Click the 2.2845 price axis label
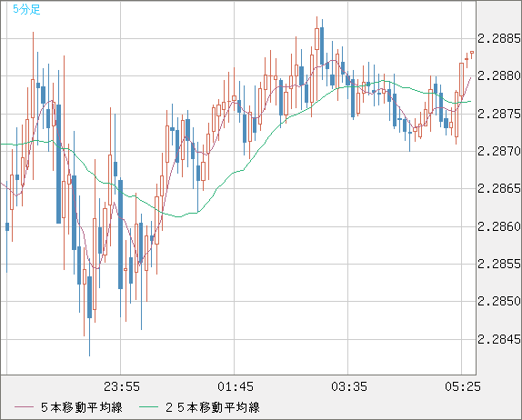 click(498, 339)
